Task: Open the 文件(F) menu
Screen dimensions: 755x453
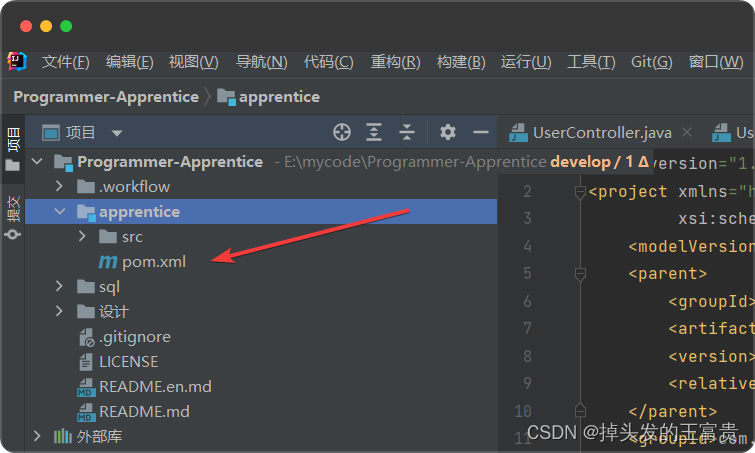Action: (x=65, y=62)
